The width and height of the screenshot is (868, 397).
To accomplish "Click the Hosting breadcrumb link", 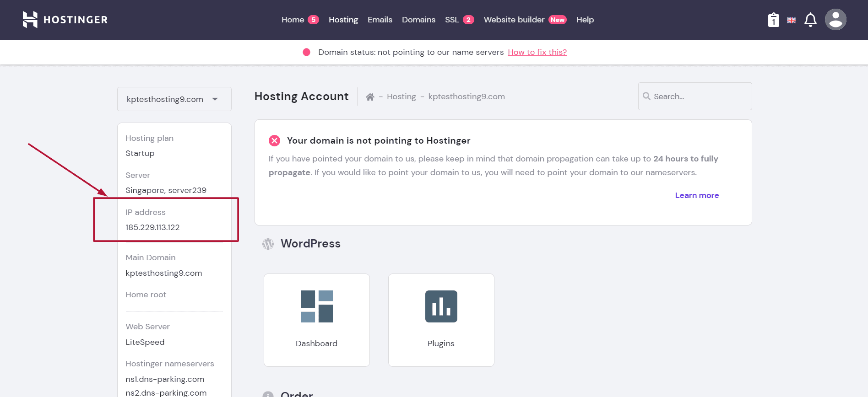I will pyautogui.click(x=401, y=97).
